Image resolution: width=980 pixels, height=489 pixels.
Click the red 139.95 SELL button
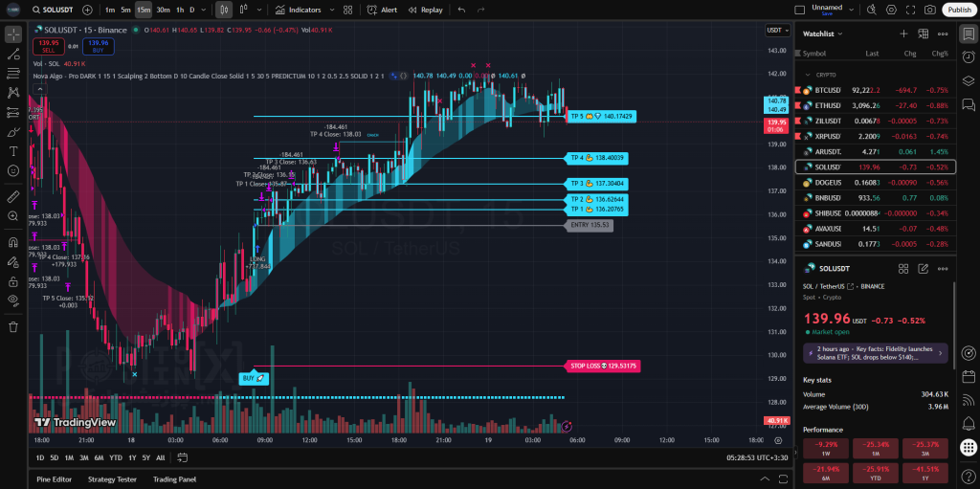(x=48, y=46)
